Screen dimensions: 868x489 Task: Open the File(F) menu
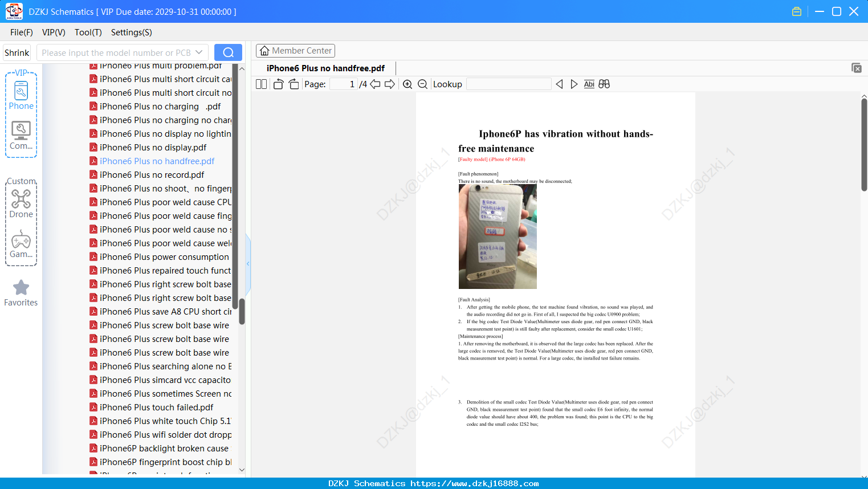click(x=22, y=32)
